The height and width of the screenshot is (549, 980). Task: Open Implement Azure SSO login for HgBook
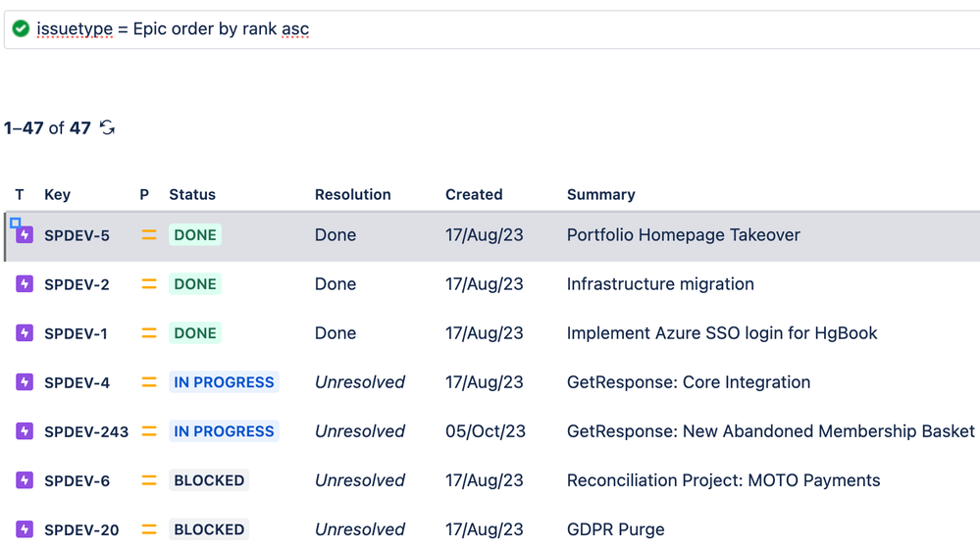[x=722, y=333]
